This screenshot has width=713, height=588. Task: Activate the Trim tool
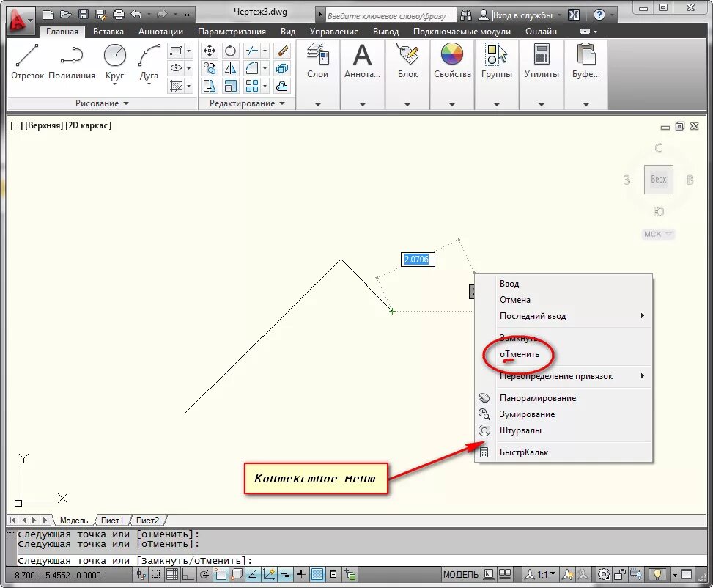[251, 51]
